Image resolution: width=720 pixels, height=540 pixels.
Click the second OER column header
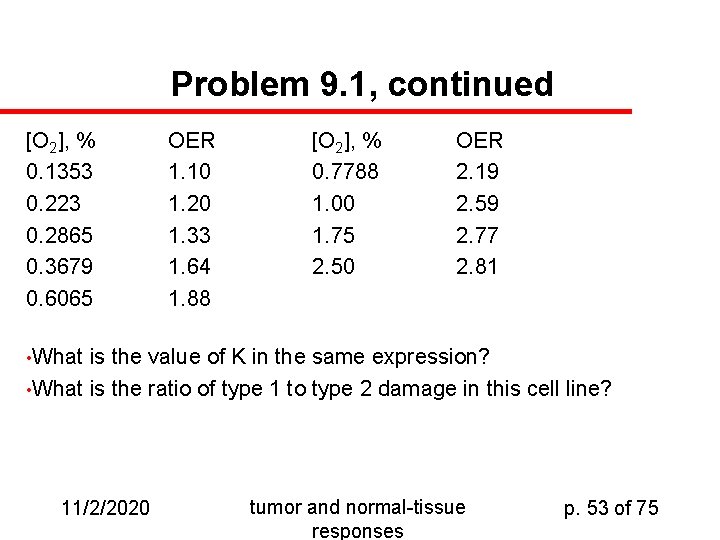click(x=479, y=141)
